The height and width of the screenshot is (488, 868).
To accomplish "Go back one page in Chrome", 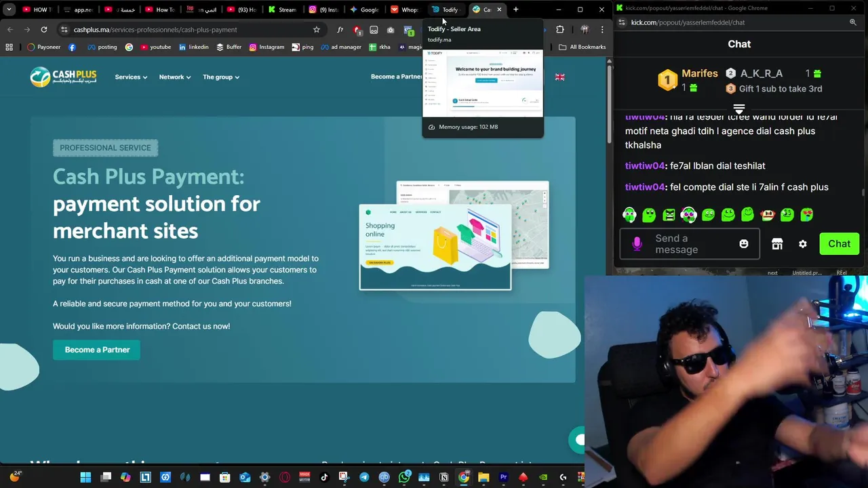I will click(x=9, y=30).
